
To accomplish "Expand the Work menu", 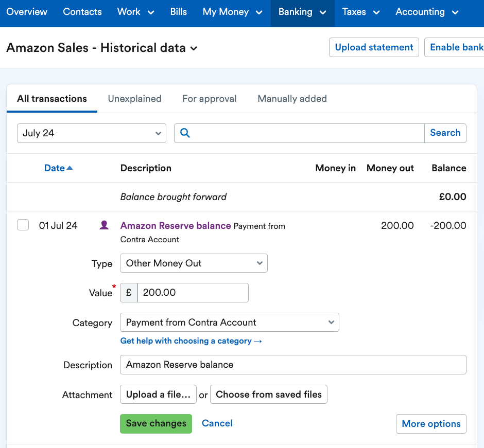I will click(135, 12).
